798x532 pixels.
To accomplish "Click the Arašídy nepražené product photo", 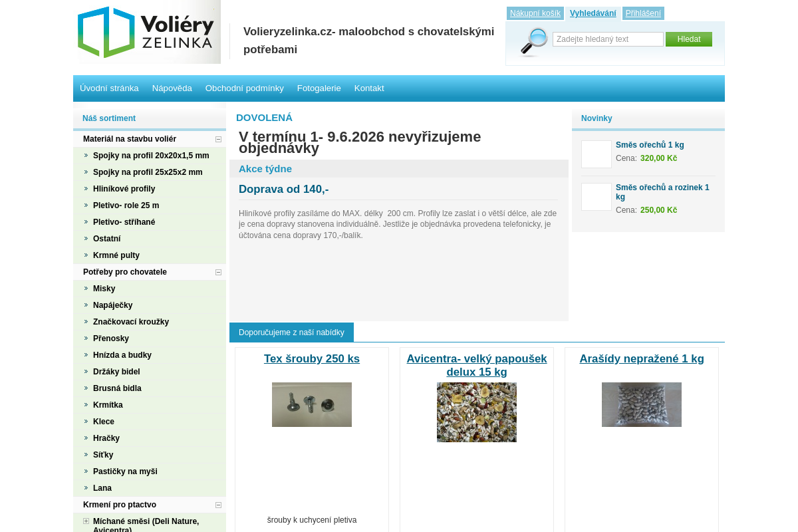I will (641, 404).
